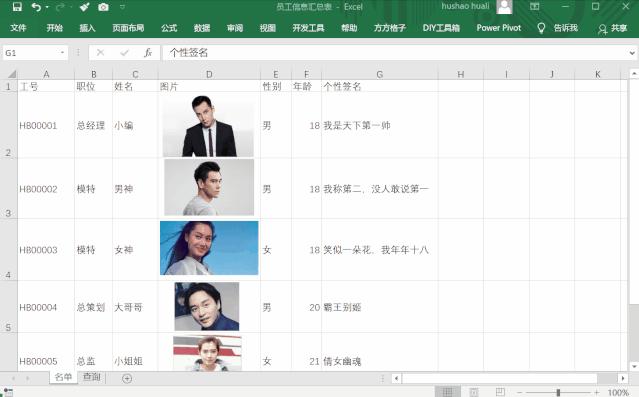This screenshot has height=397, width=639.
Task: Click the cell 霸王别姬
Action: pyautogui.click(x=379, y=307)
